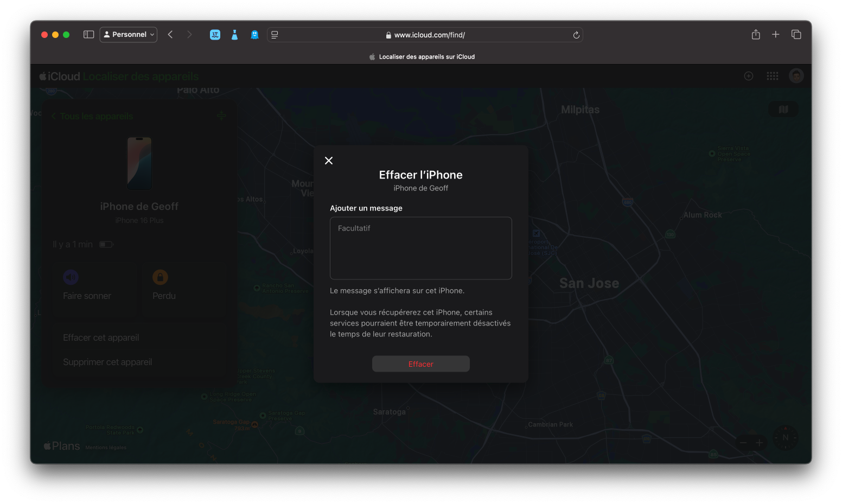Click the Cambrian Park map label
The height and width of the screenshot is (504, 842).
550,425
